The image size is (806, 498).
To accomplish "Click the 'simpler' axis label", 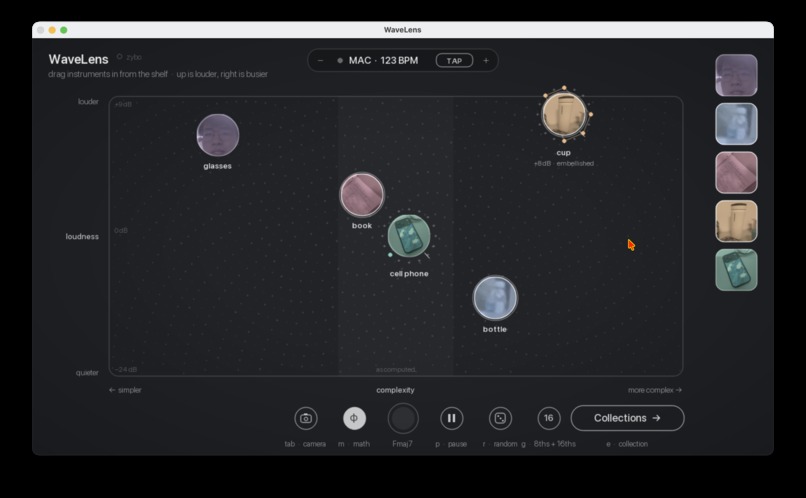I will point(125,390).
